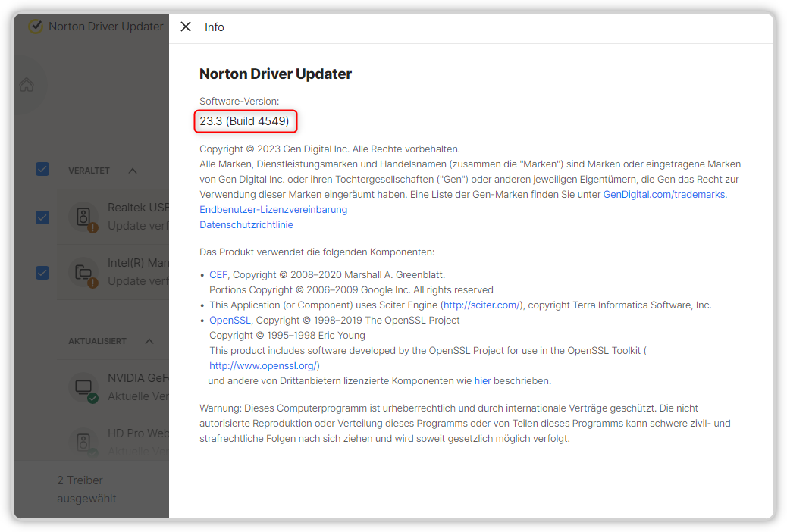Click the Info panel title
This screenshot has width=787, height=532.
pos(215,27)
